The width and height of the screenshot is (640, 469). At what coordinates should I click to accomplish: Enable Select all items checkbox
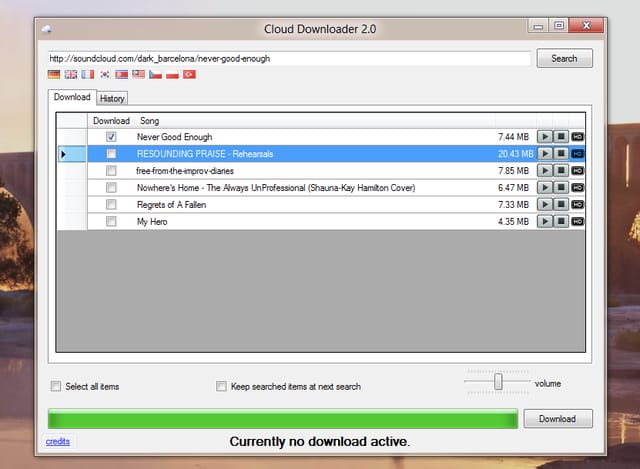tap(56, 386)
